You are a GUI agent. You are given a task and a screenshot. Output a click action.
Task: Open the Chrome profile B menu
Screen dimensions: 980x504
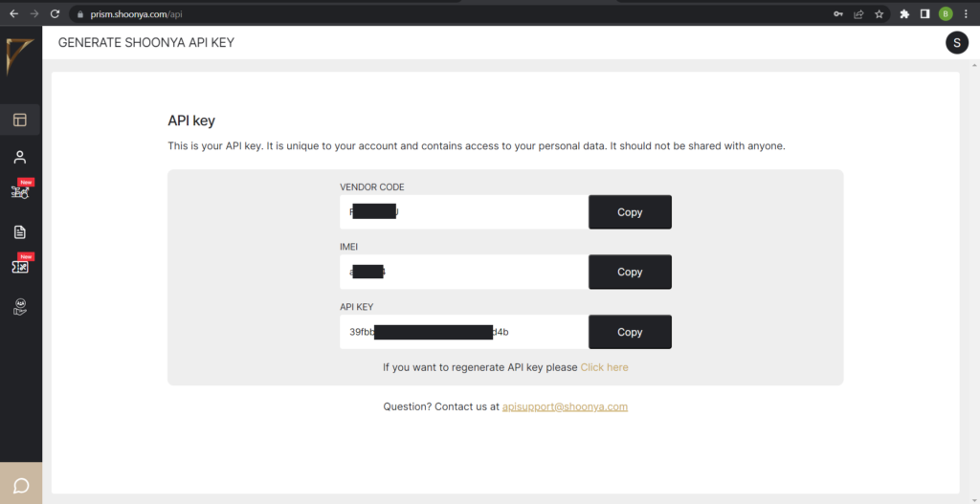point(946,14)
